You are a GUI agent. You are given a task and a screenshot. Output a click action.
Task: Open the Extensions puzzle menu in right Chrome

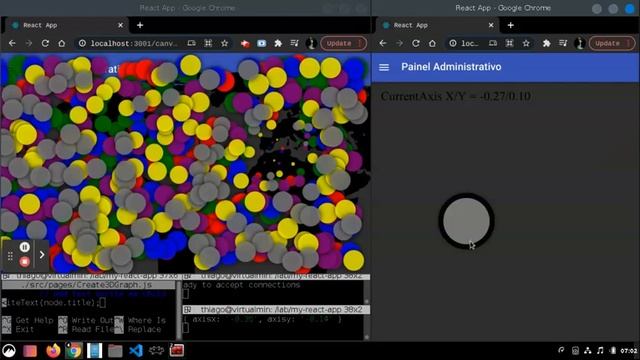547,43
